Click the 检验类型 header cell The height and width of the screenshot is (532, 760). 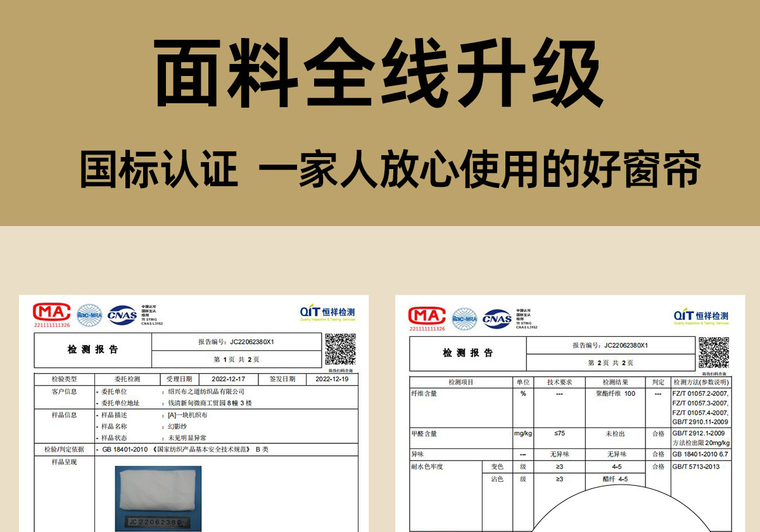click(x=64, y=379)
